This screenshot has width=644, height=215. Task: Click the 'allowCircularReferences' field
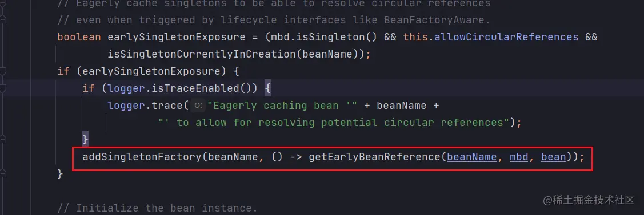506,37
